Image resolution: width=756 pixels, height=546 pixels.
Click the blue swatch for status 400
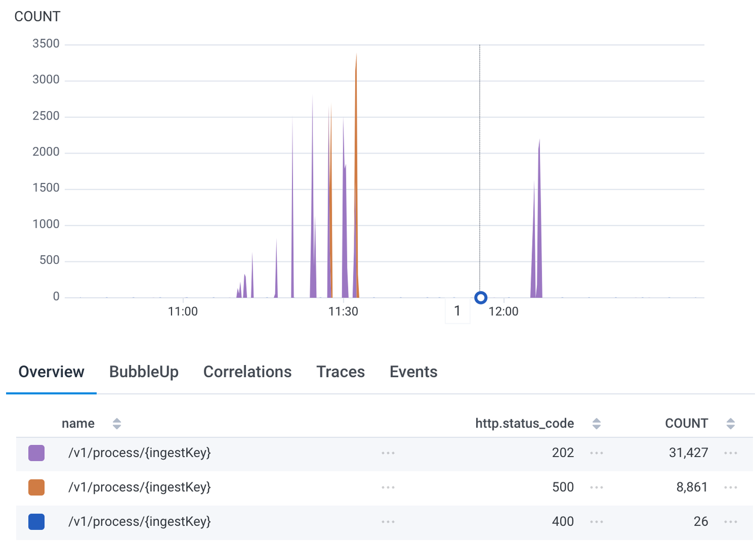[x=36, y=522]
